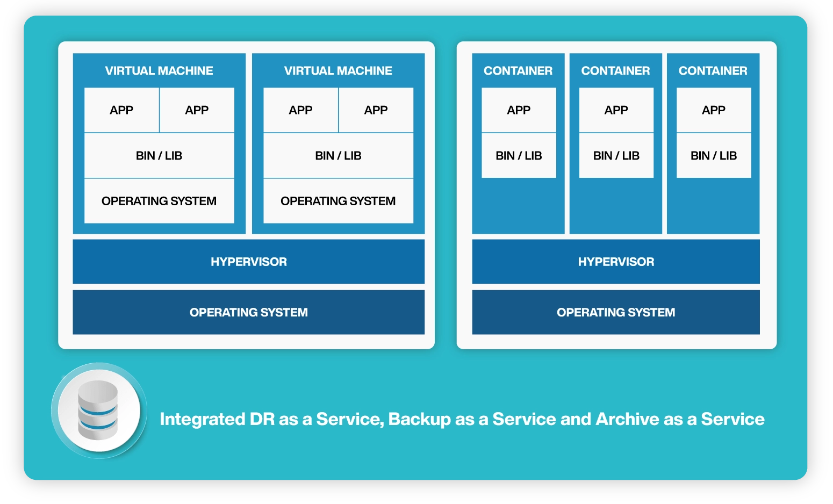The height and width of the screenshot is (504, 833).
Task: Click the middle Container heading
Action: coord(615,71)
